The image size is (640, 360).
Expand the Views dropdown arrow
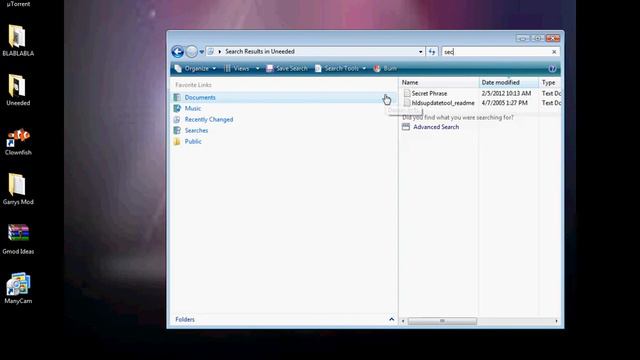coord(258,69)
